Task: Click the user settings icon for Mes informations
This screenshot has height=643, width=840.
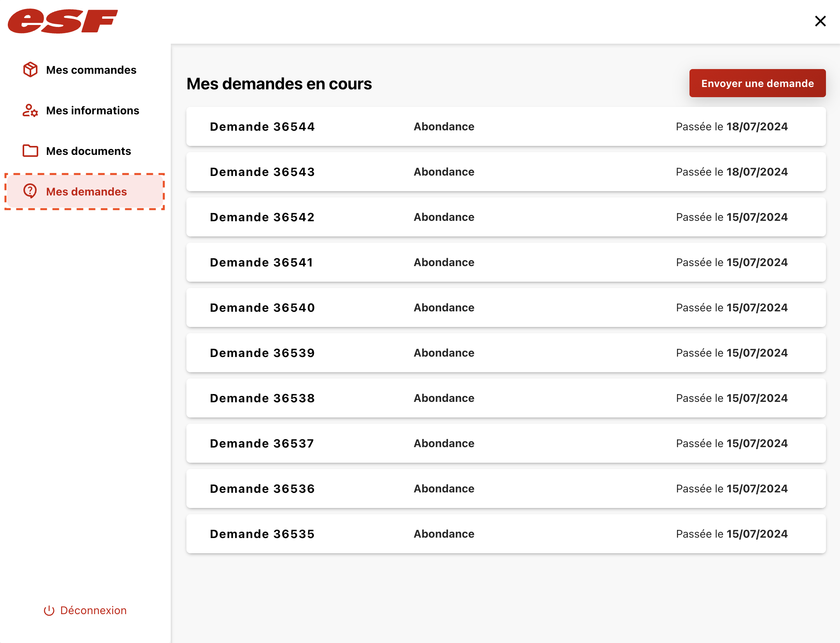Action: pyautogui.click(x=30, y=110)
